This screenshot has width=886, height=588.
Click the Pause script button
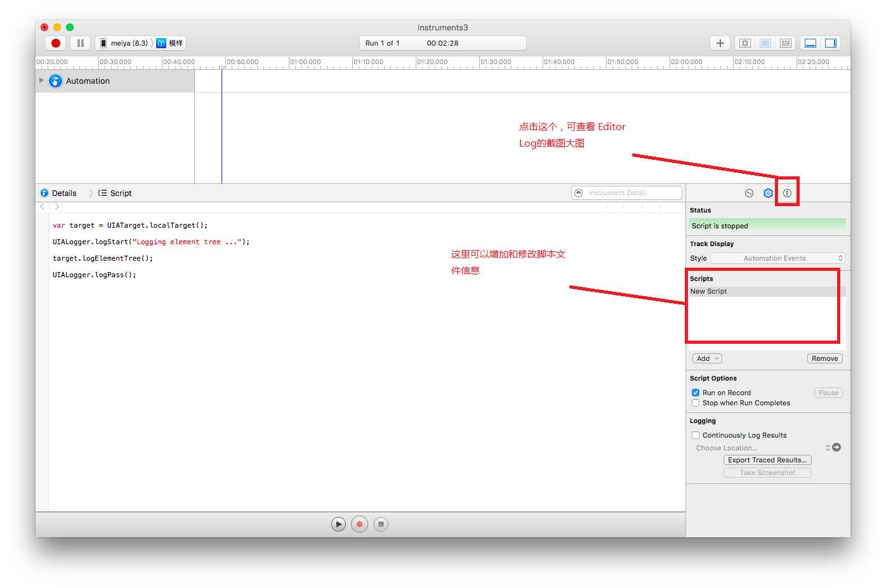(828, 393)
